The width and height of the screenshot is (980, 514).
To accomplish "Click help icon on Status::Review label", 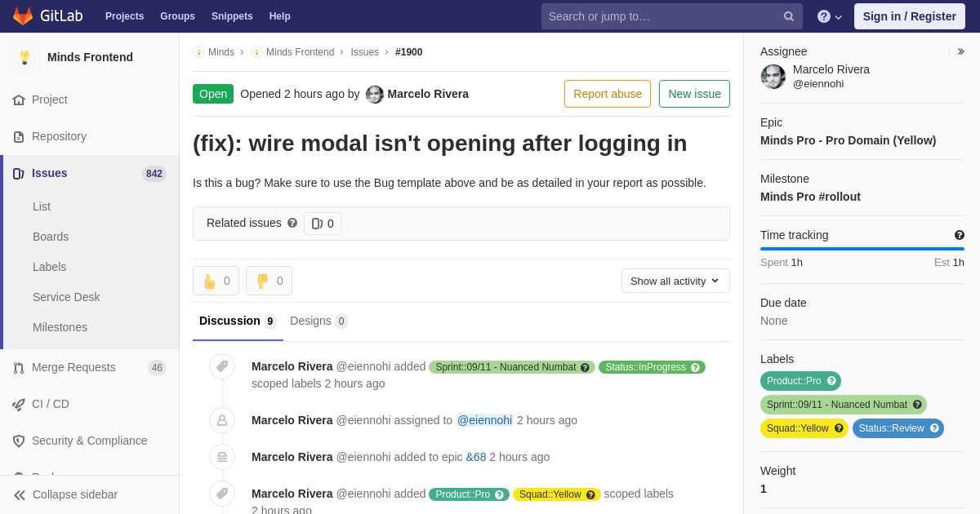I will pyautogui.click(x=935, y=428).
